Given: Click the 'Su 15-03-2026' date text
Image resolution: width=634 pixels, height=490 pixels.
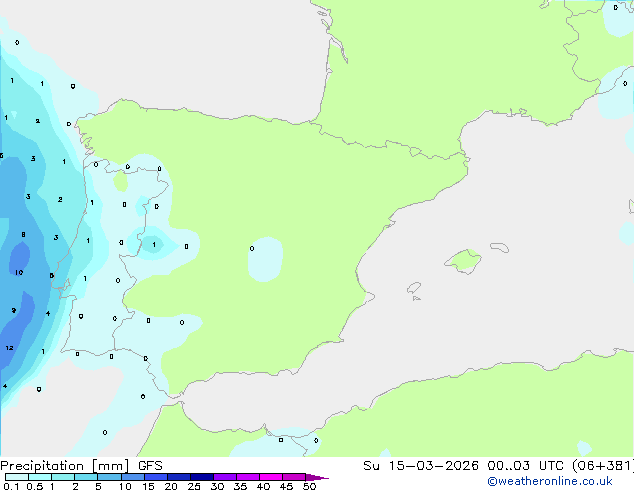Looking at the screenshot, I should click(x=421, y=466).
